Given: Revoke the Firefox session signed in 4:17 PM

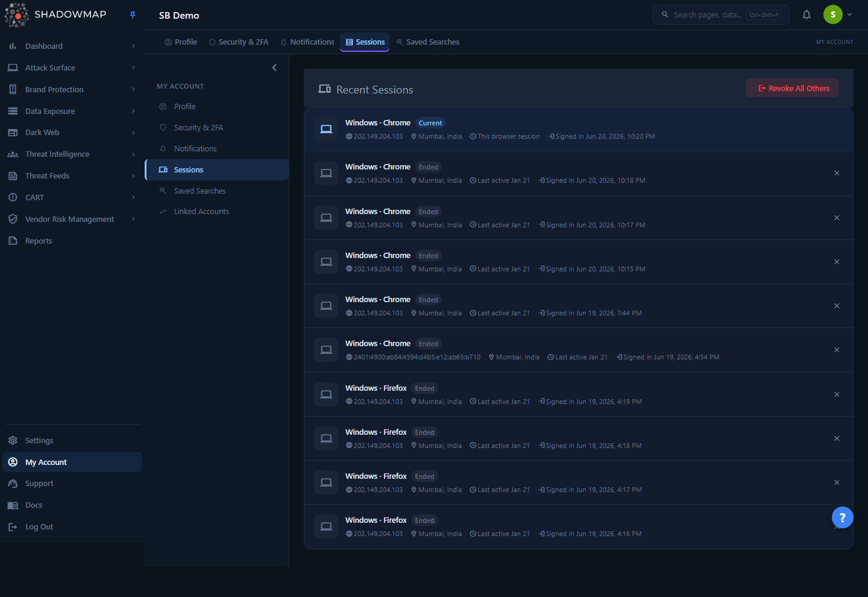Looking at the screenshot, I should click(837, 482).
